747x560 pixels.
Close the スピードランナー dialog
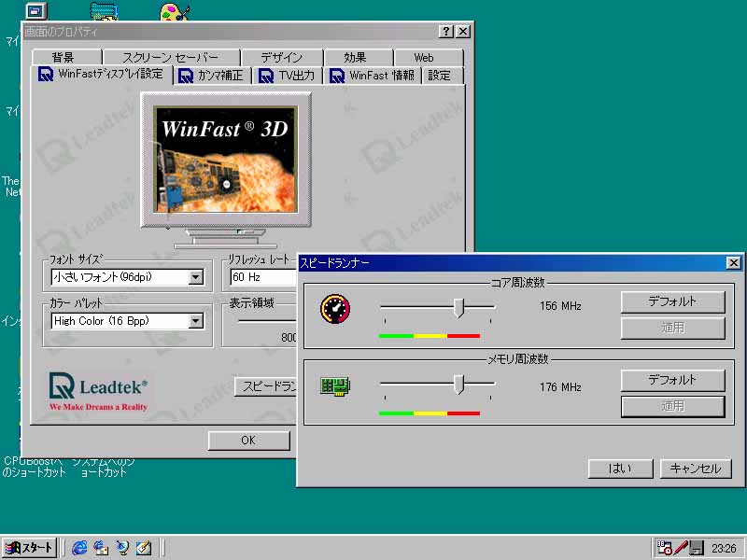(734, 262)
